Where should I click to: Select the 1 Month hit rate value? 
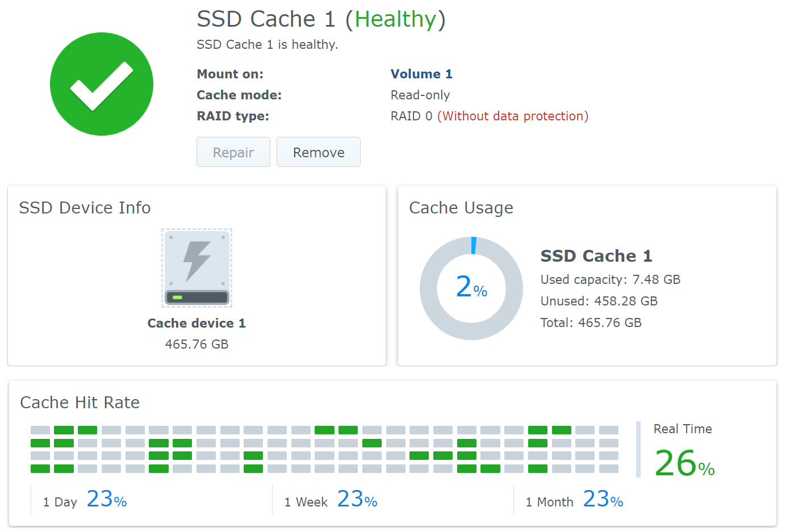(603, 500)
